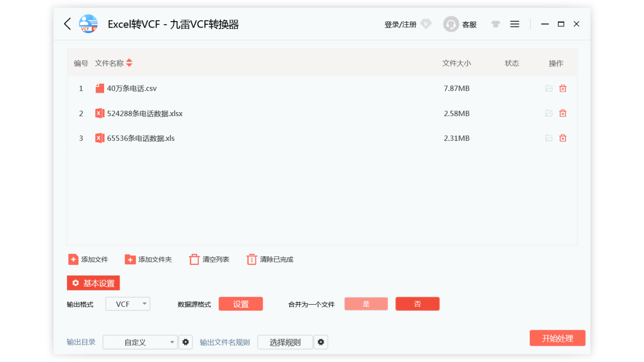Click the 清除已完成 clear completed icon
The image size is (644, 362).
pos(252,259)
